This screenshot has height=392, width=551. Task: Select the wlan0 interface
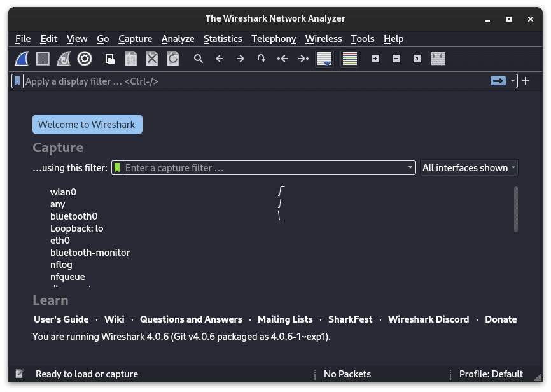(63, 192)
